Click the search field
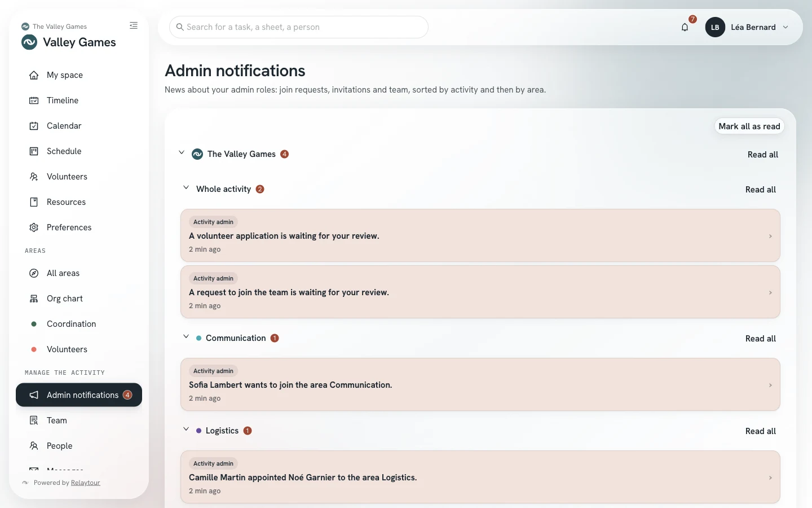This screenshot has width=812, height=508. 299,27
